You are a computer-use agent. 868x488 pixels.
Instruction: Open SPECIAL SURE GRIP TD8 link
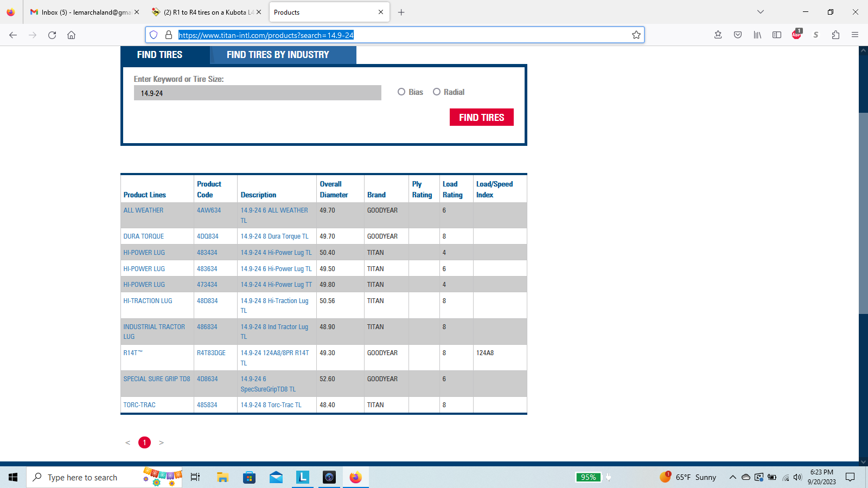point(157,379)
